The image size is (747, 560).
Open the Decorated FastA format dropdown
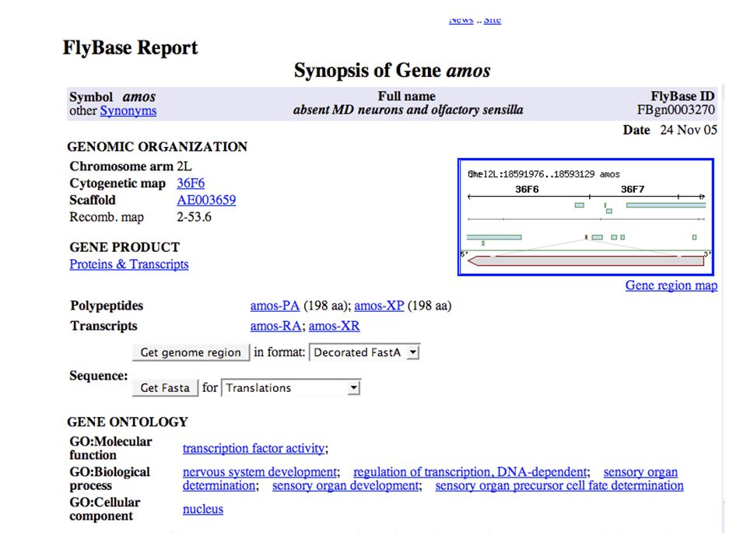[x=364, y=352]
